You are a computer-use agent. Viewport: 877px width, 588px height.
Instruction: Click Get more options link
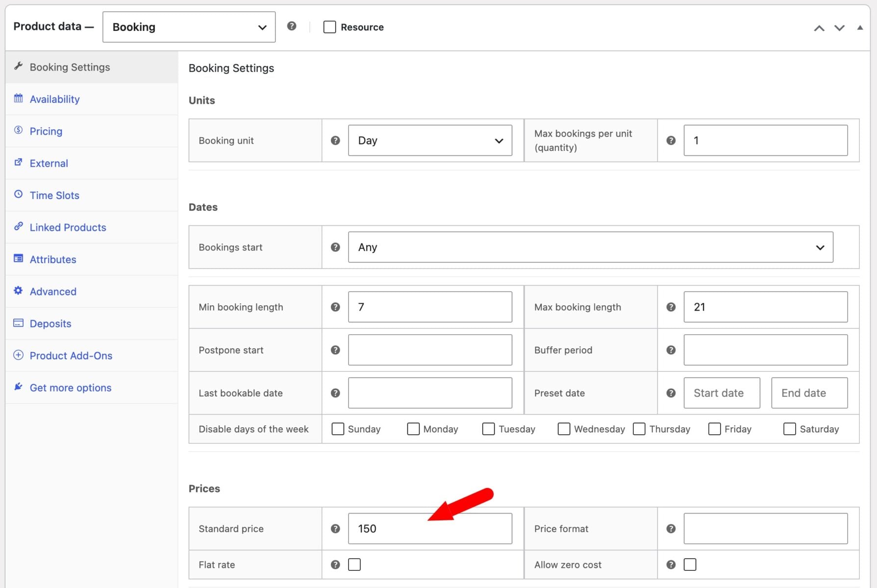(91, 388)
